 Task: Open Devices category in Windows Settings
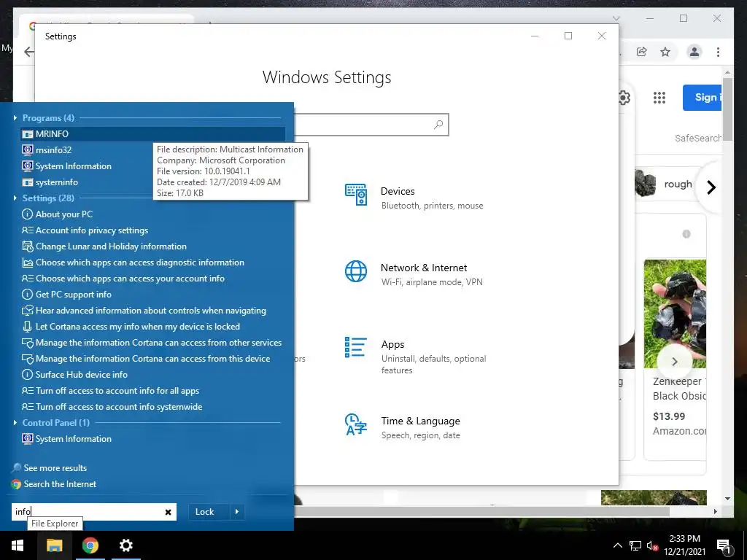point(414,198)
